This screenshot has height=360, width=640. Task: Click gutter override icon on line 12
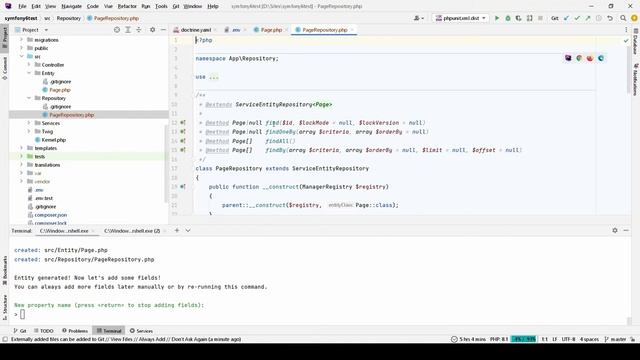coord(183,122)
